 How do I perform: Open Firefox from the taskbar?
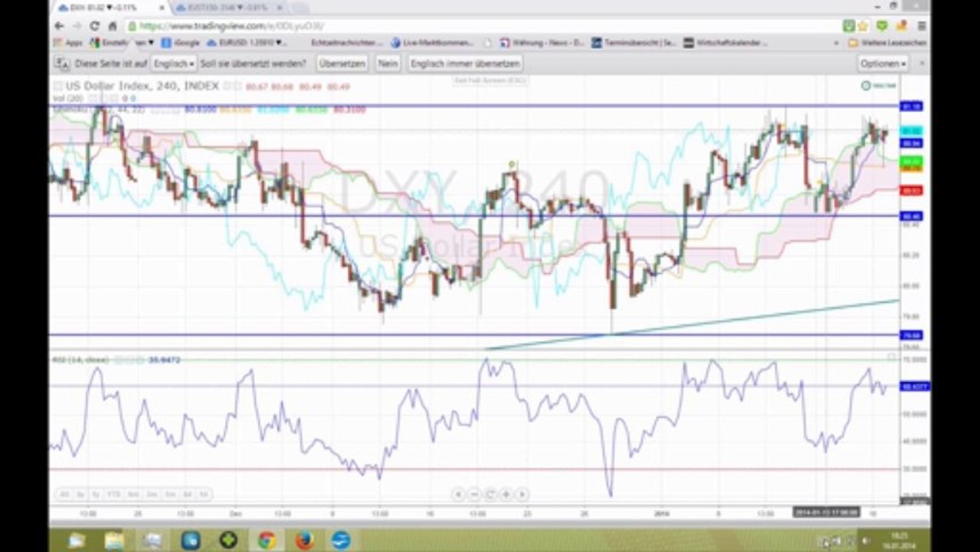[304, 540]
